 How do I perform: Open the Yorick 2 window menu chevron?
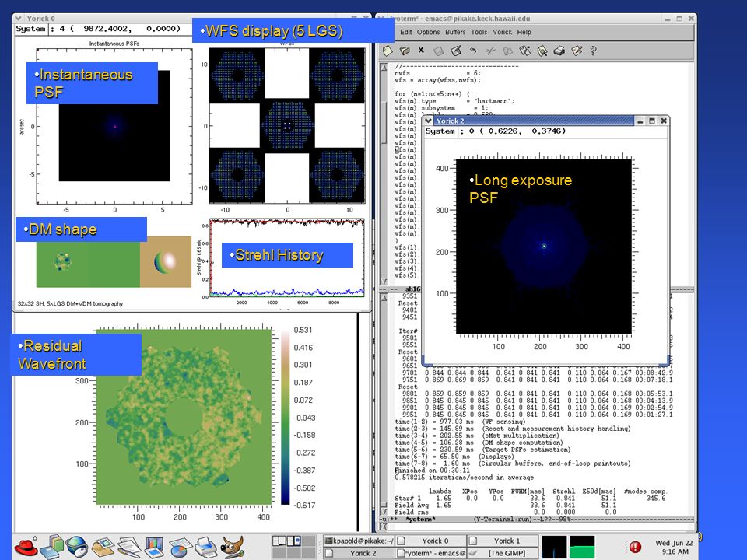(x=428, y=121)
